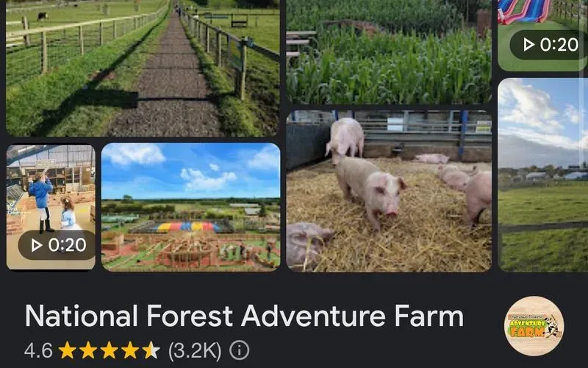Open the 3.2K reviews count
This screenshot has width=588, height=368.
click(195, 350)
